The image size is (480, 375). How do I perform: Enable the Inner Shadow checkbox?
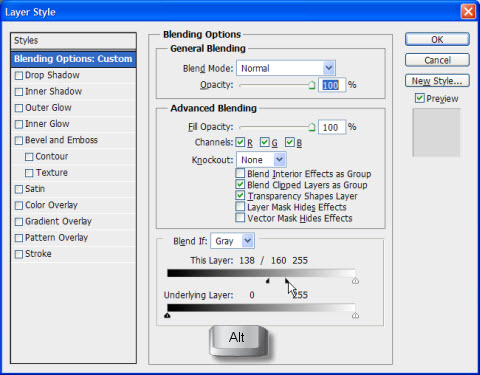19,92
